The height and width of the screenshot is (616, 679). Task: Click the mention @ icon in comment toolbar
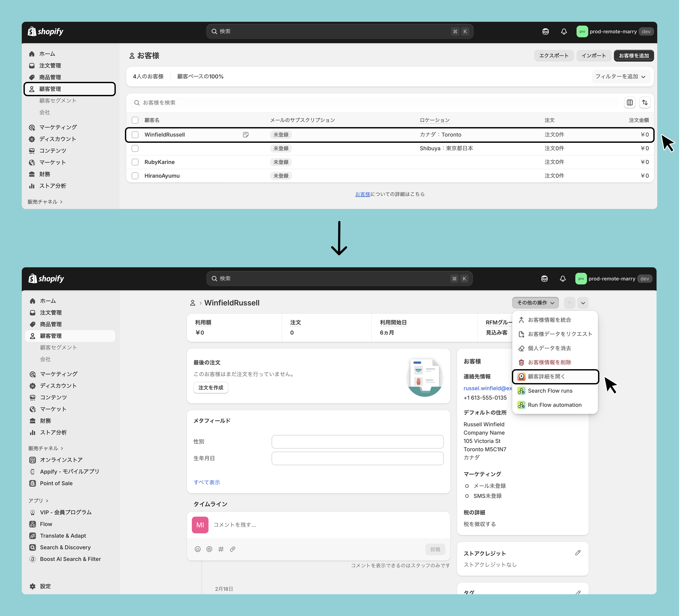click(x=209, y=549)
